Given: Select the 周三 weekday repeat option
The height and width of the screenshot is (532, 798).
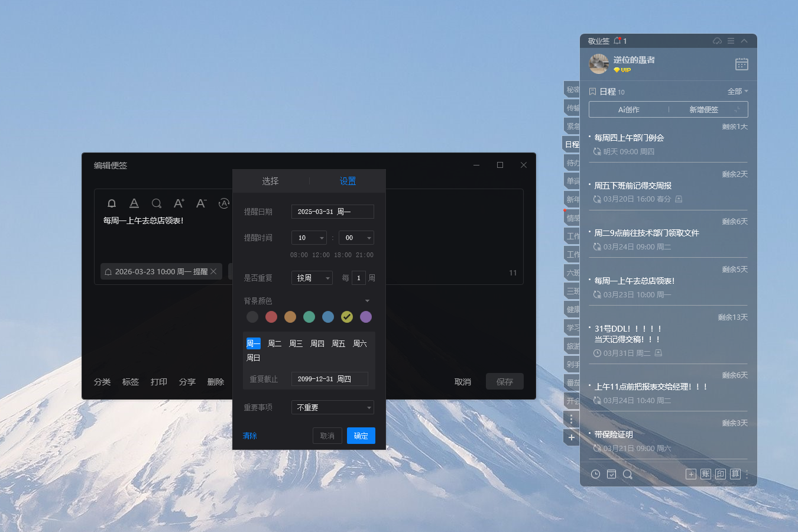Looking at the screenshot, I should (x=296, y=343).
